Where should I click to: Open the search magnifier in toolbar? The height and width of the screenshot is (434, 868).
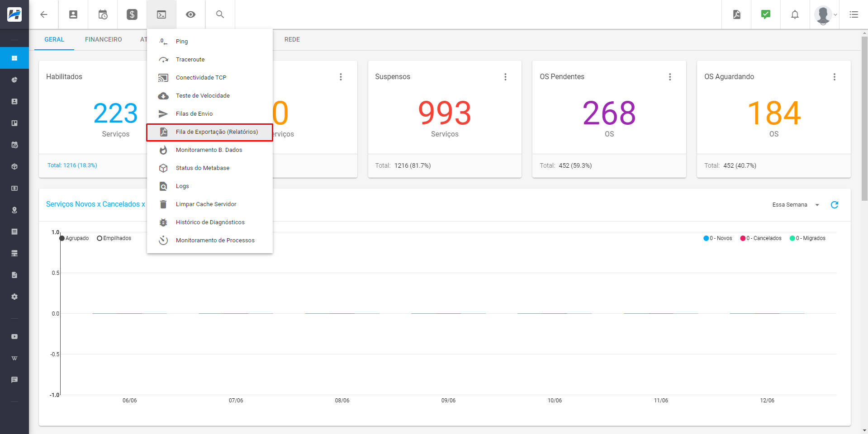(x=220, y=14)
